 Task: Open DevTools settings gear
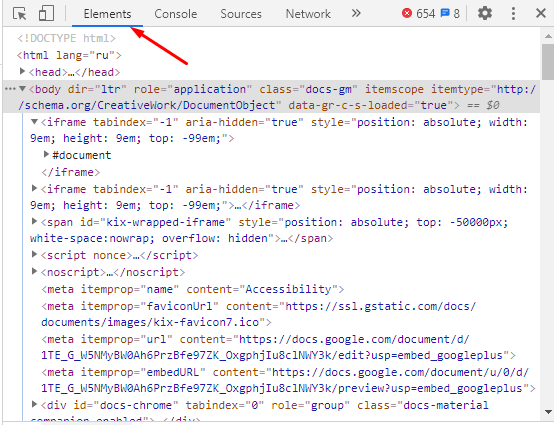[485, 13]
